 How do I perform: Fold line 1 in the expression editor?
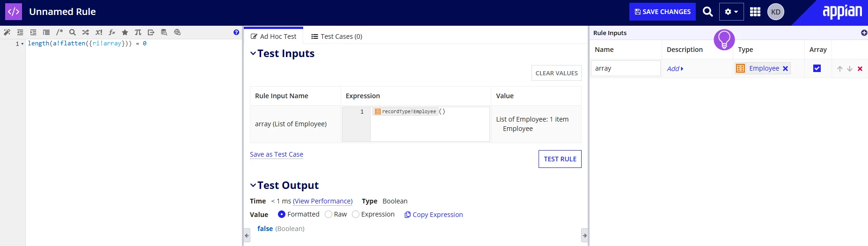22,44
